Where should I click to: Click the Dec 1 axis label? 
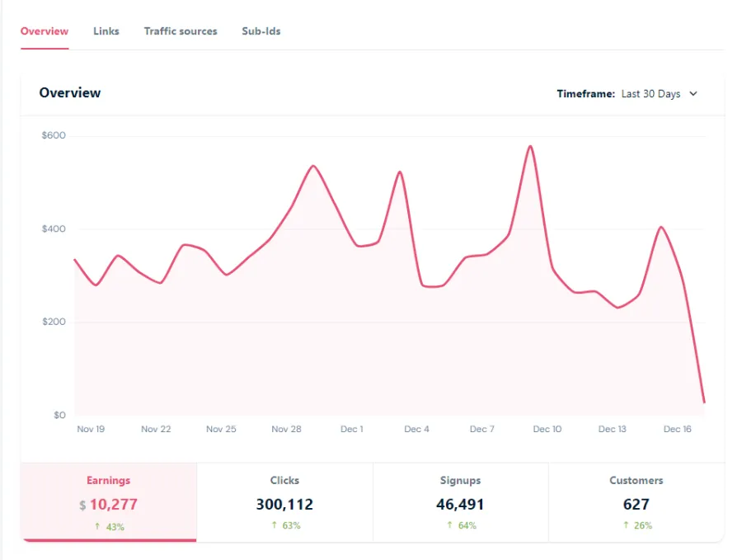coord(351,429)
